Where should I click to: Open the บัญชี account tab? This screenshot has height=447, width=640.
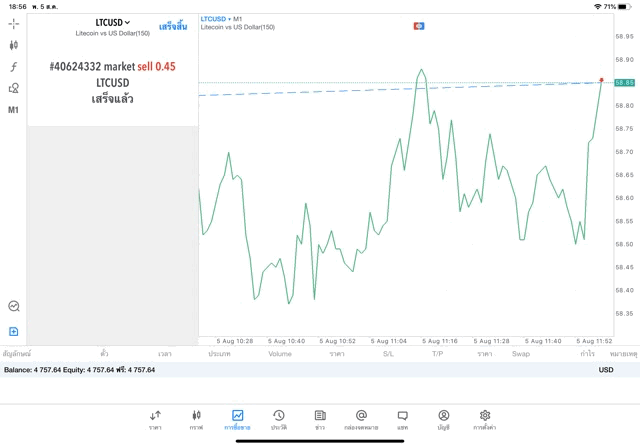pyautogui.click(x=444, y=420)
